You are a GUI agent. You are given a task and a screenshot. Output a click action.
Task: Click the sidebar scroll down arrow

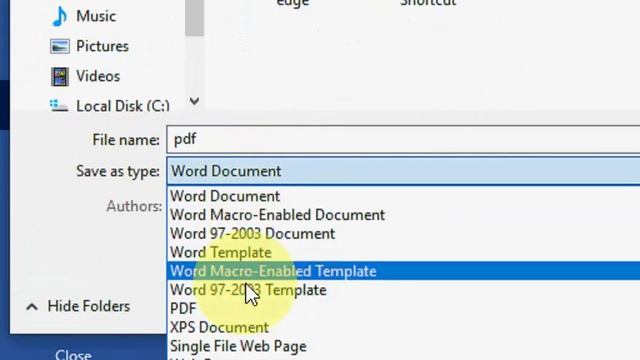pyautogui.click(x=194, y=101)
